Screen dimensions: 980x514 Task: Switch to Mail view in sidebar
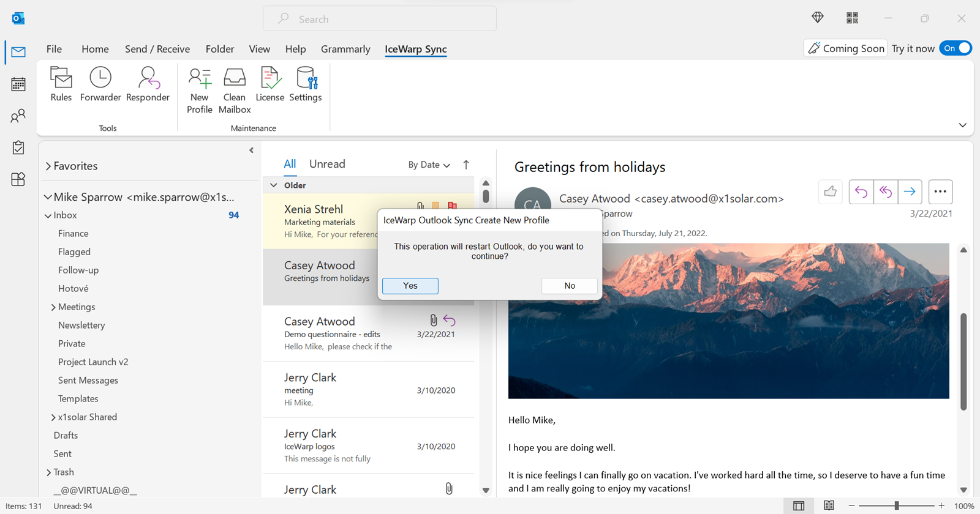click(x=18, y=52)
